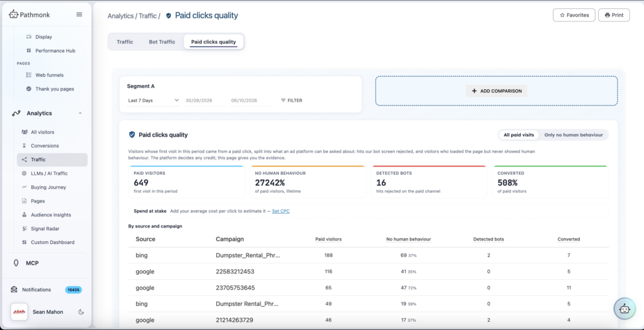Click Traffic in the breadcrumb
Image resolution: width=644 pixels, height=330 pixels.
point(147,16)
